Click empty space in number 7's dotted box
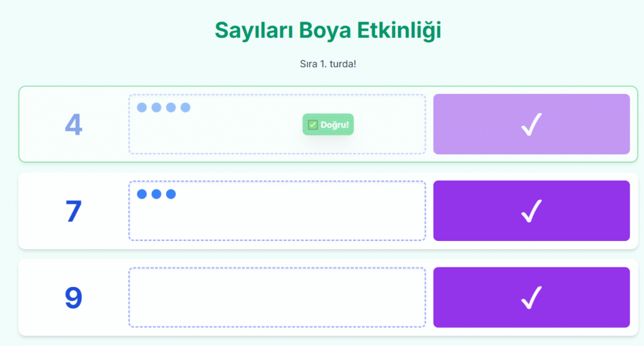644x346 pixels. coord(277,217)
